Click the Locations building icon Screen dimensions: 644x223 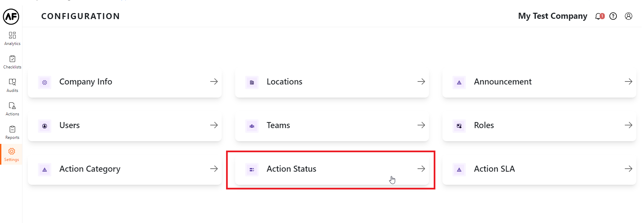(252, 82)
